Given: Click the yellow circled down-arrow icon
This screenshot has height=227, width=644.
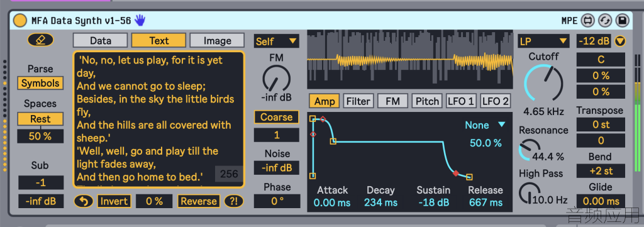Looking at the screenshot, I should click(620, 41).
